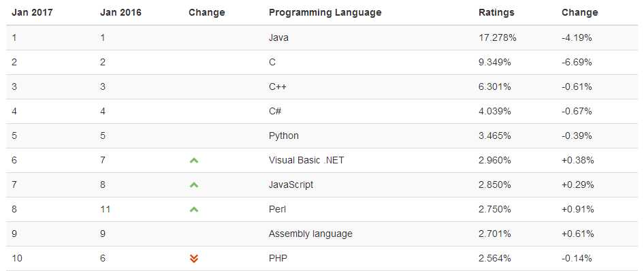Click the Programming Language column header
The image size is (644, 271).
(x=325, y=12)
